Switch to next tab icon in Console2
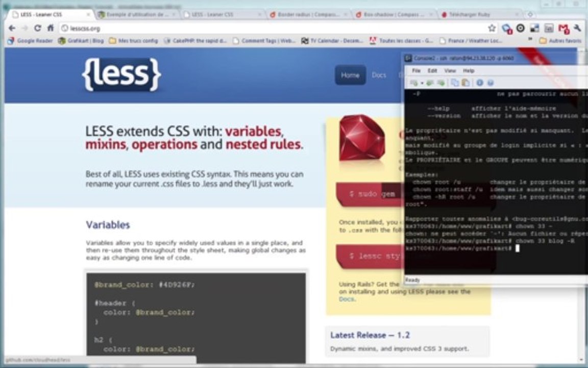This screenshot has width=588, height=368. coord(441,83)
